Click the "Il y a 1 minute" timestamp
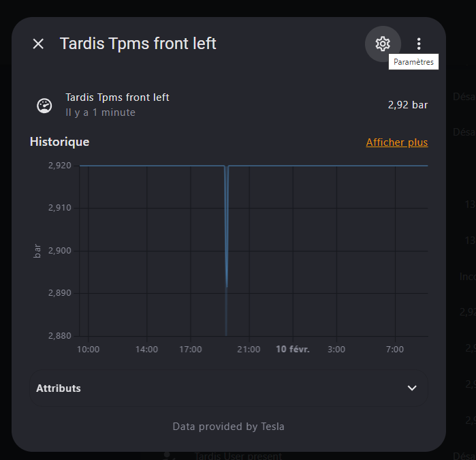The width and height of the screenshot is (476, 460). 100,112
